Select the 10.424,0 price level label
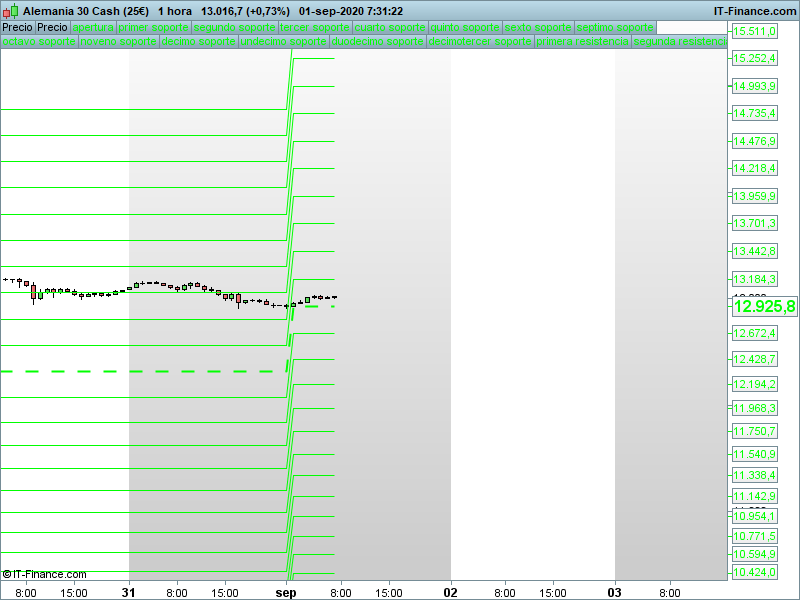800x600 pixels. coord(755,572)
